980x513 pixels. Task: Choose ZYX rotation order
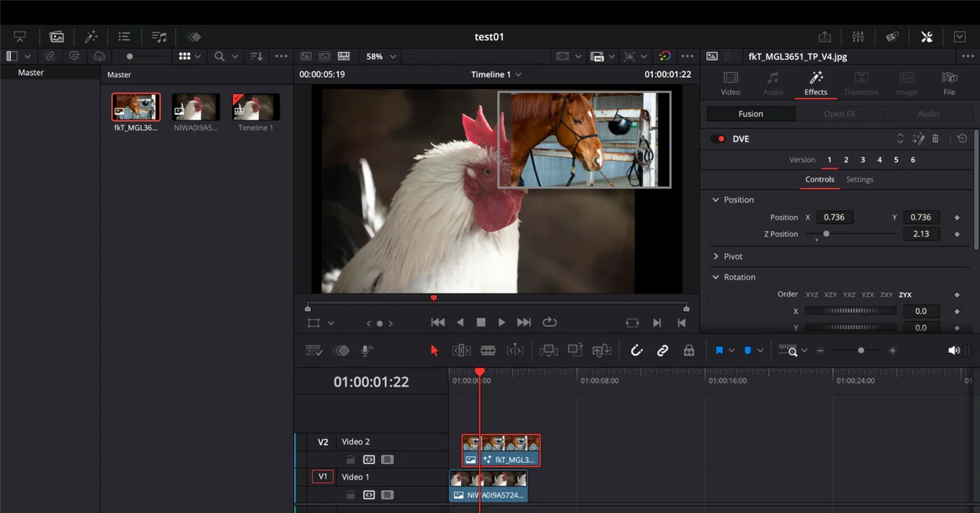[905, 295]
